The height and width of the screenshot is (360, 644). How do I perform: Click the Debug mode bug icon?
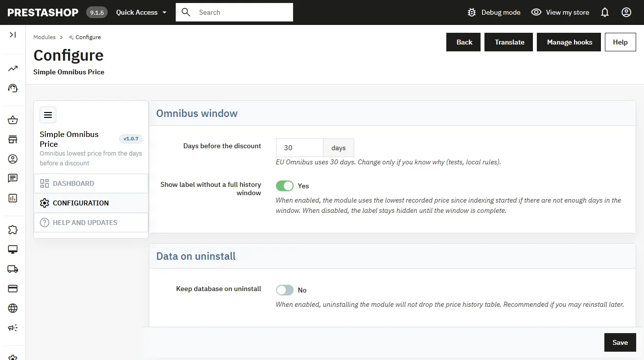point(472,12)
